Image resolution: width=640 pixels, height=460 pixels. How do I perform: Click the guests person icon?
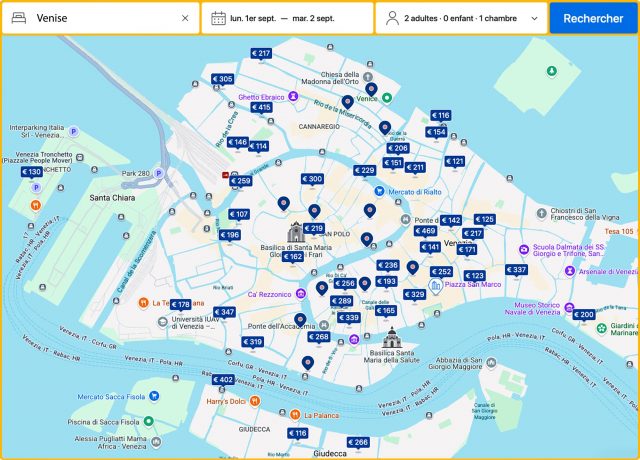(x=390, y=18)
